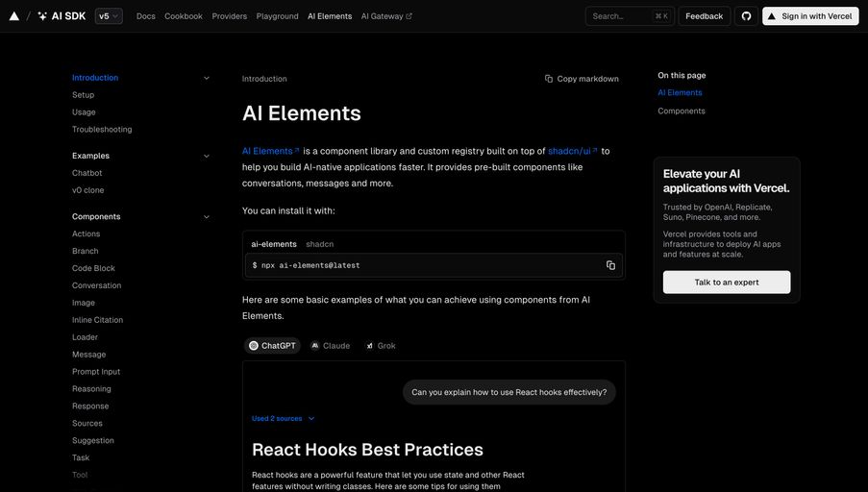The width and height of the screenshot is (868, 492).
Task: Open the v5 version dropdown
Action: pos(109,16)
